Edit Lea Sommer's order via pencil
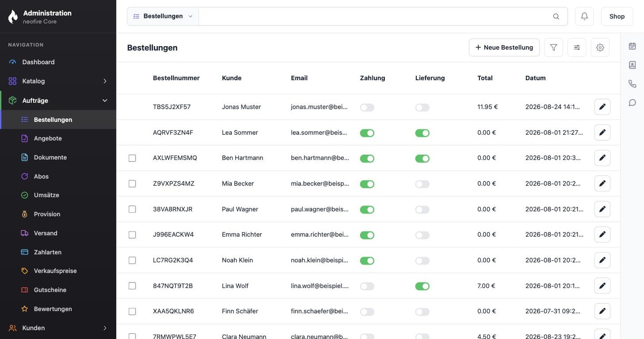 (x=602, y=133)
